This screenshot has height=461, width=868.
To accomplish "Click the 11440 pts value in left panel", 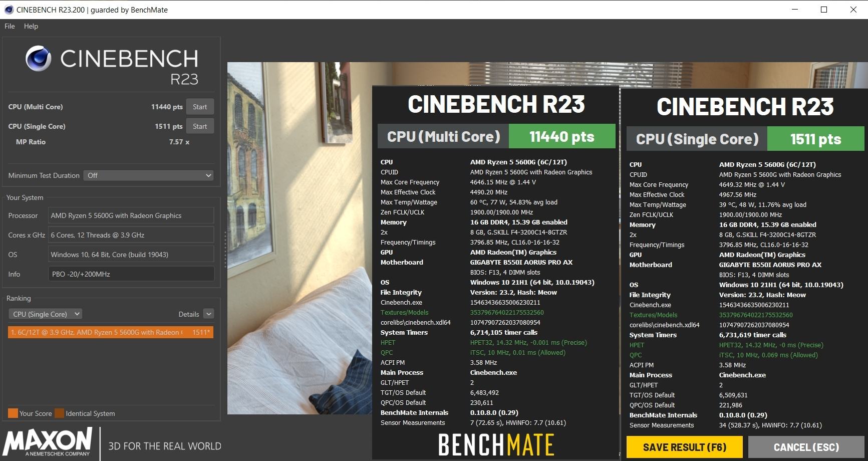I will pos(167,107).
